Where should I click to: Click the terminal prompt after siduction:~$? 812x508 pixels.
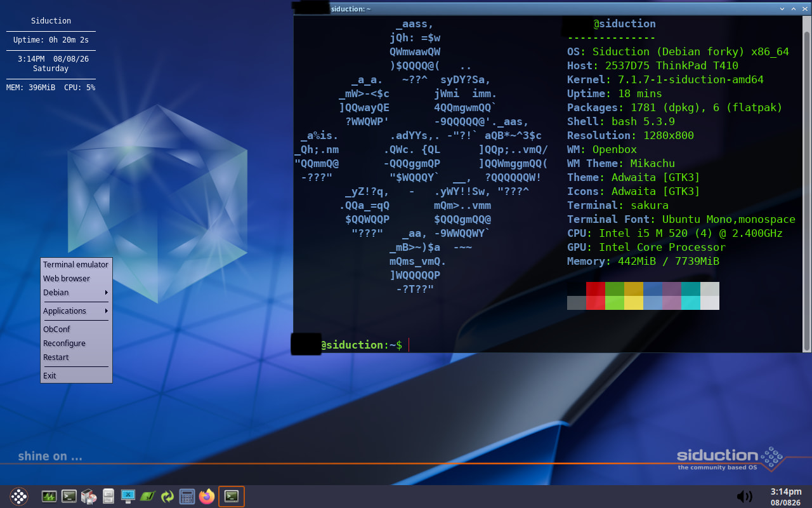(409, 345)
